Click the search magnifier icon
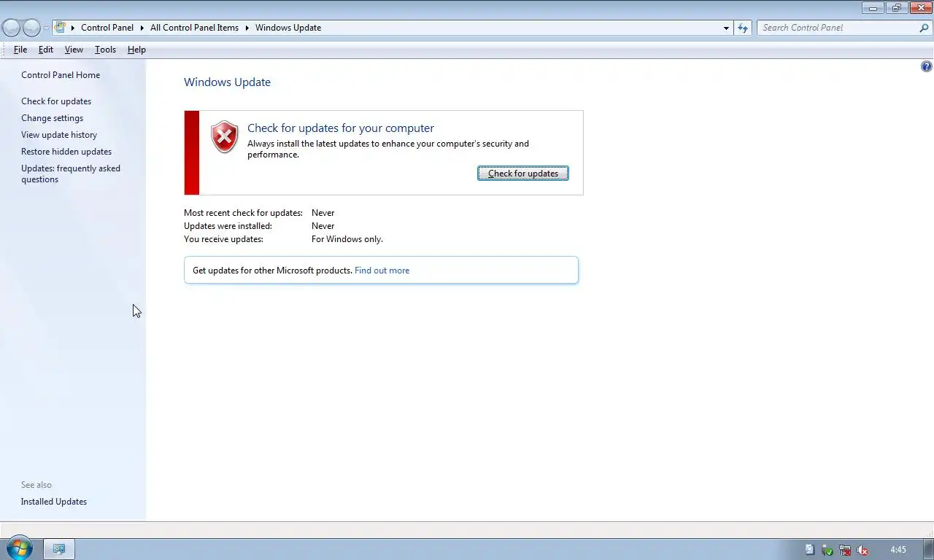934x560 pixels. coord(924,28)
